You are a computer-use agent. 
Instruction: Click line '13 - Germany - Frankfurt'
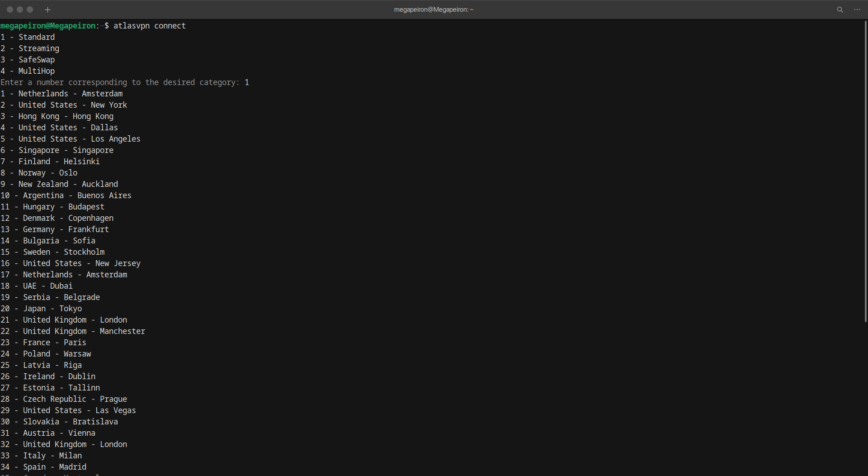point(55,229)
